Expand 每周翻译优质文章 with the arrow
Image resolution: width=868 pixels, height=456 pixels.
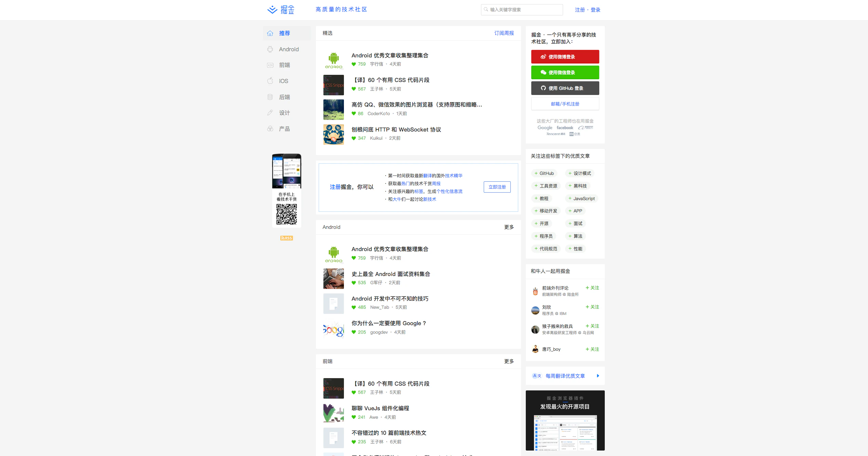pyautogui.click(x=598, y=376)
